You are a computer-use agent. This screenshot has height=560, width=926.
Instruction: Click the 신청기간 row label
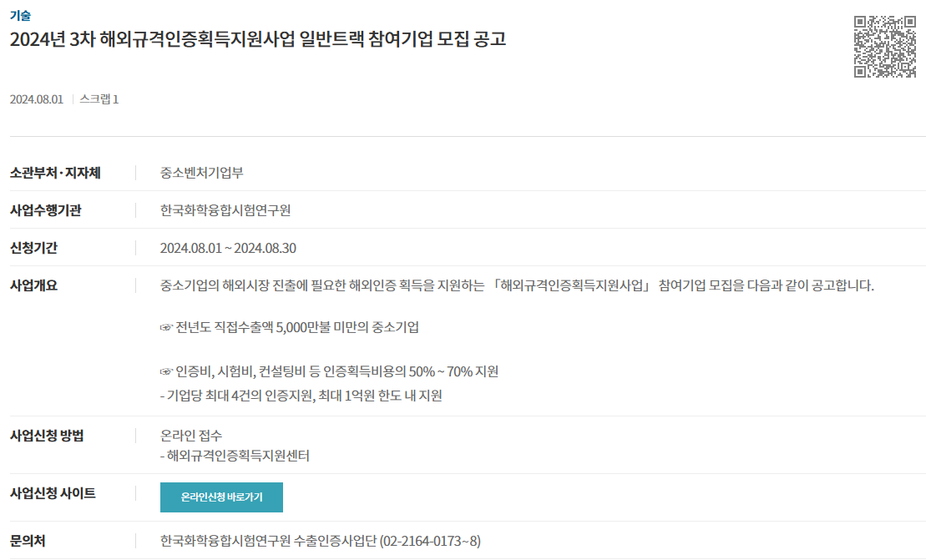click(x=33, y=248)
